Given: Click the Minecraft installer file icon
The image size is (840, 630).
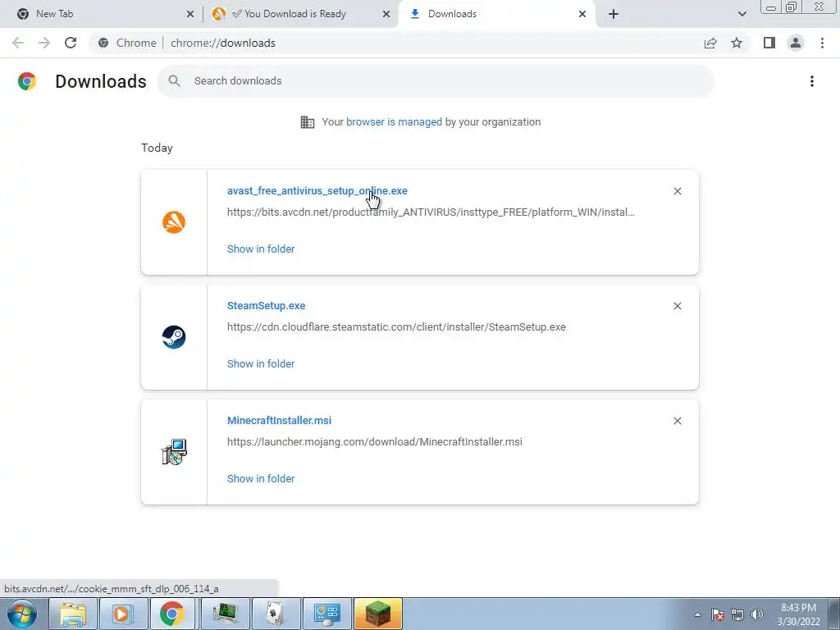Looking at the screenshot, I should 174,452.
